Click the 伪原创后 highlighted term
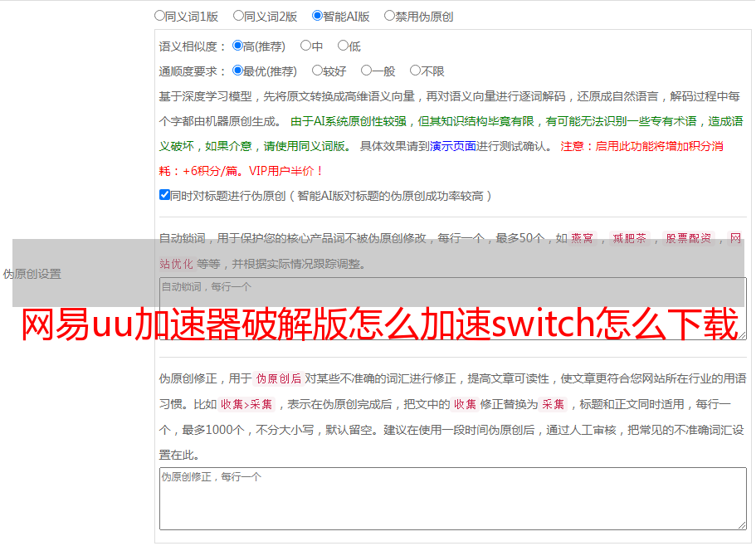The image size is (756, 546). tap(279, 378)
